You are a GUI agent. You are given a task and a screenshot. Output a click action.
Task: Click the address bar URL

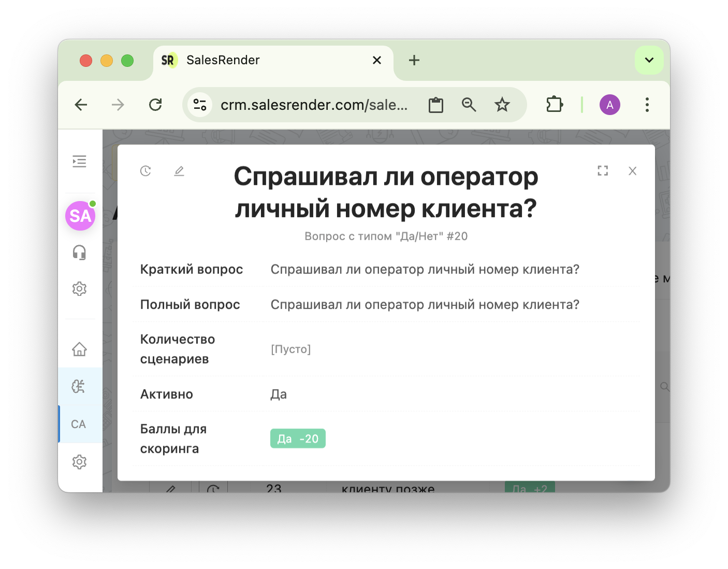tap(314, 105)
